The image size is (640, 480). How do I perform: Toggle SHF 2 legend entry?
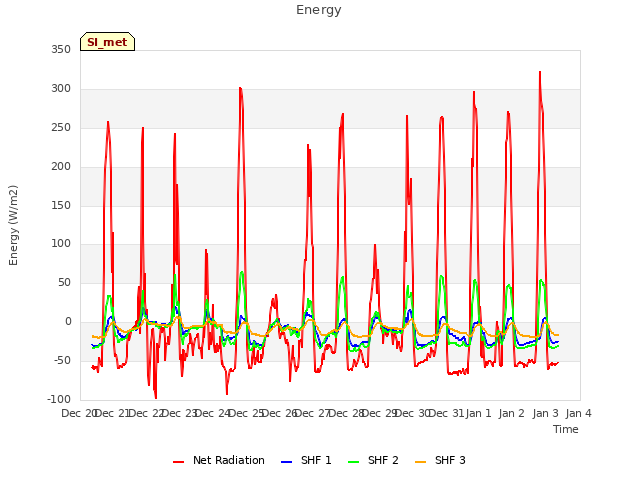pos(373,460)
